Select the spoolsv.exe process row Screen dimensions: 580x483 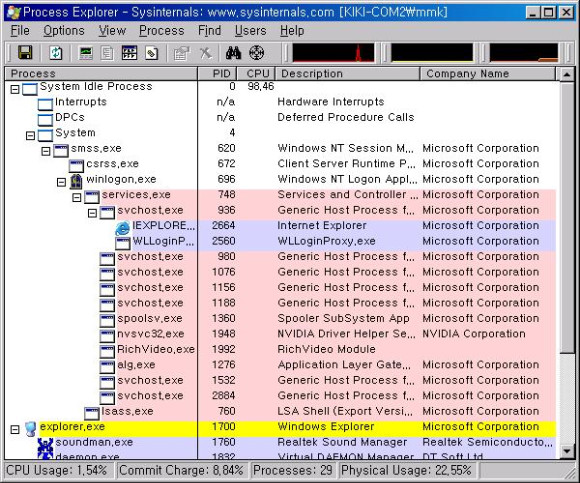tap(280, 318)
